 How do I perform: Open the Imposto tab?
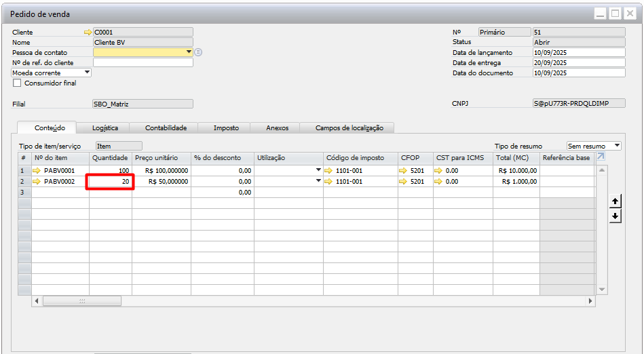[226, 127]
